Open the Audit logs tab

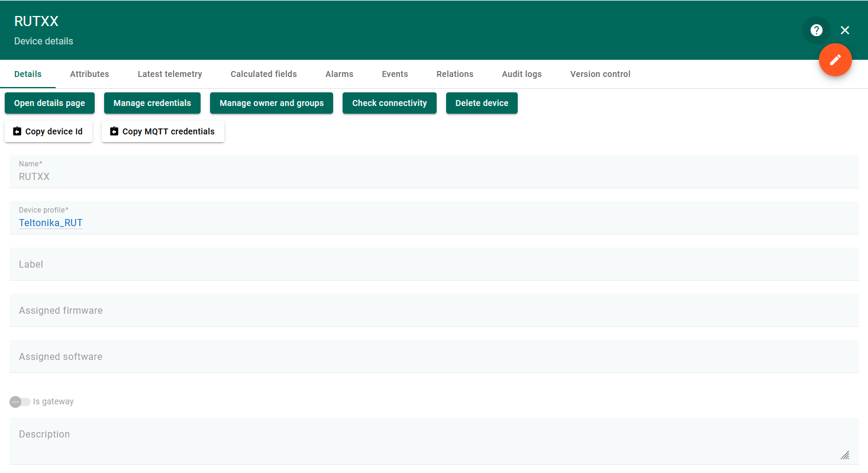[x=521, y=74]
